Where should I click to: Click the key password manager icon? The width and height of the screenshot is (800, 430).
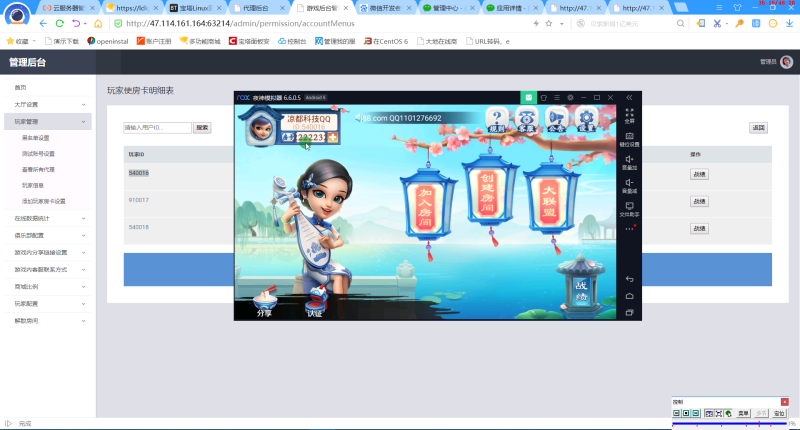739,23
